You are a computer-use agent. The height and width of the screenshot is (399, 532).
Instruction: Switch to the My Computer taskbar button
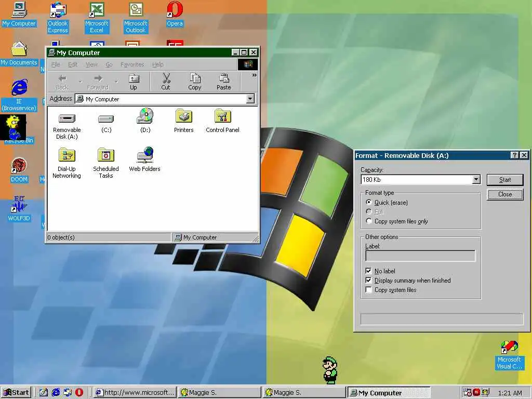(389, 393)
